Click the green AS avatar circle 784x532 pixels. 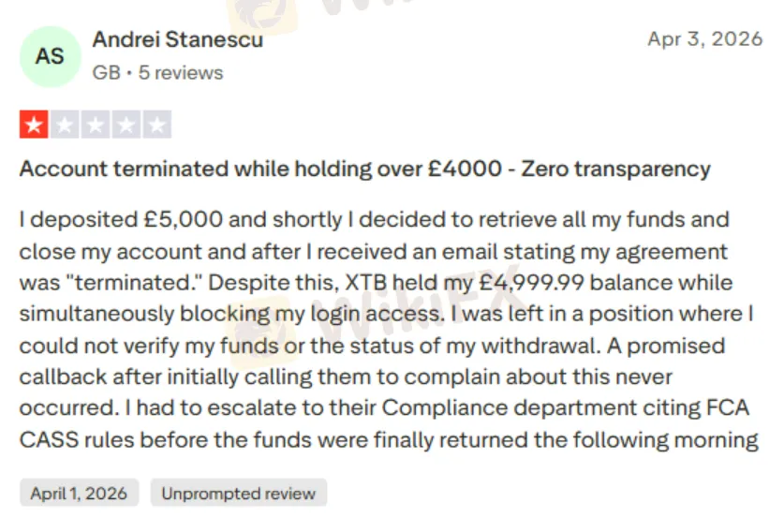coord(50,56)
